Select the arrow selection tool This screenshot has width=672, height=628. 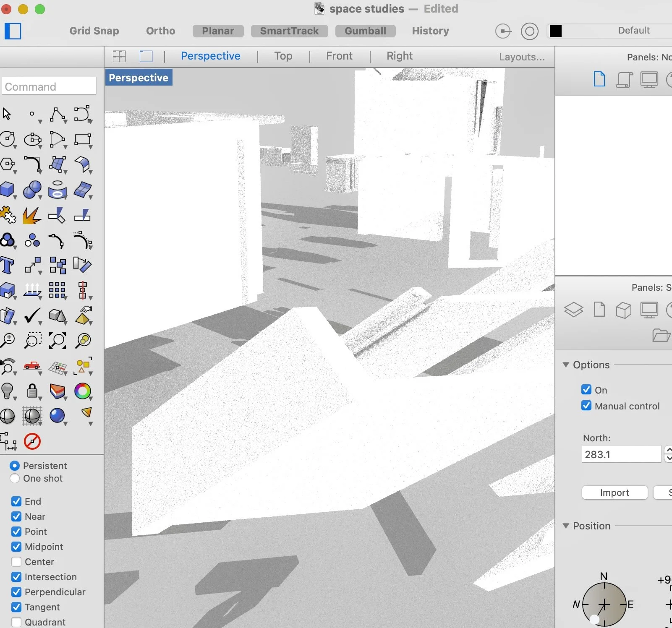pos(6,112)
